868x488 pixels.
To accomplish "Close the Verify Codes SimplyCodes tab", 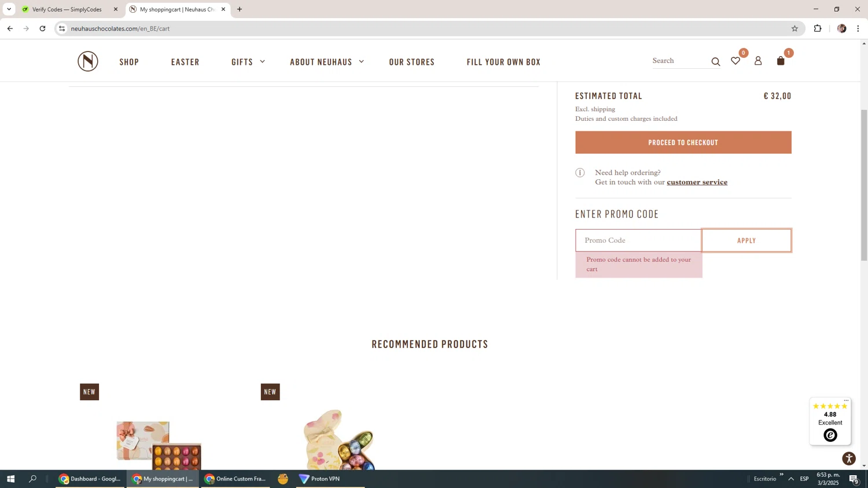I will coord(116,9).
